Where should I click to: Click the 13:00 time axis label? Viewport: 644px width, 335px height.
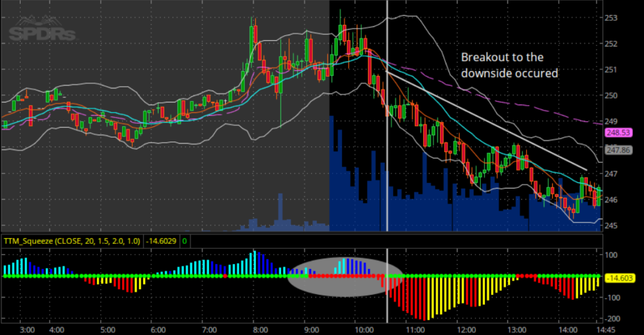click(x=517, y=330)
